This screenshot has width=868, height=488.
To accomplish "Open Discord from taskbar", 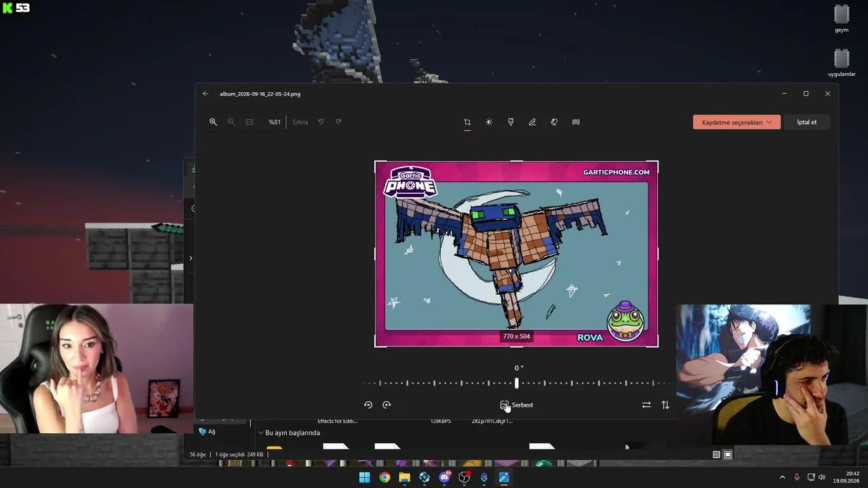I will pyautogui.click(x=444, y=477).
